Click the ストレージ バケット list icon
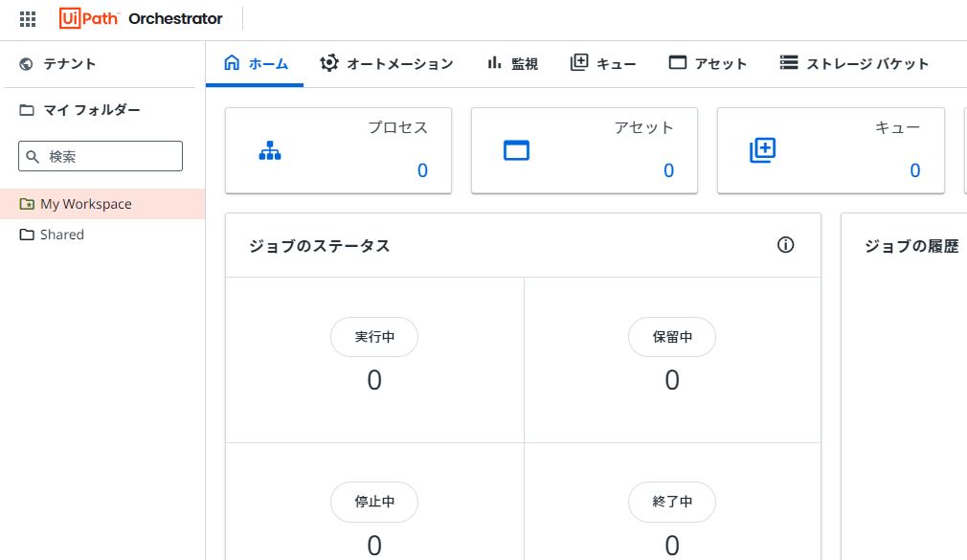 click(x=789, y=63)
